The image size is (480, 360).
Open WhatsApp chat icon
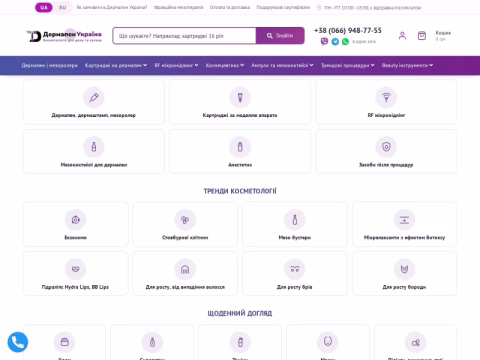[x=345, y=41]
